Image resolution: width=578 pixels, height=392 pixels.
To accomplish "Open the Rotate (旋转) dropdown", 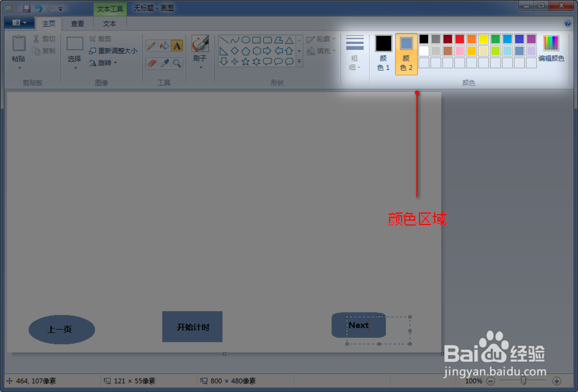I will pyautogui.click(x=103, y=63).
